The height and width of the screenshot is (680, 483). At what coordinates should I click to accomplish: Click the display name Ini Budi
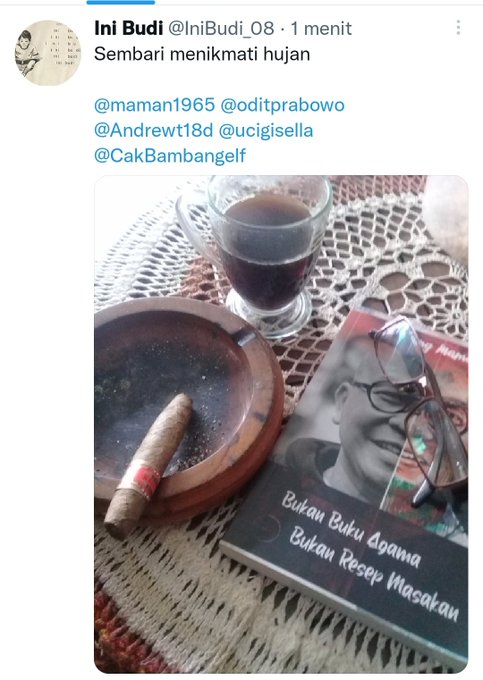128,29
